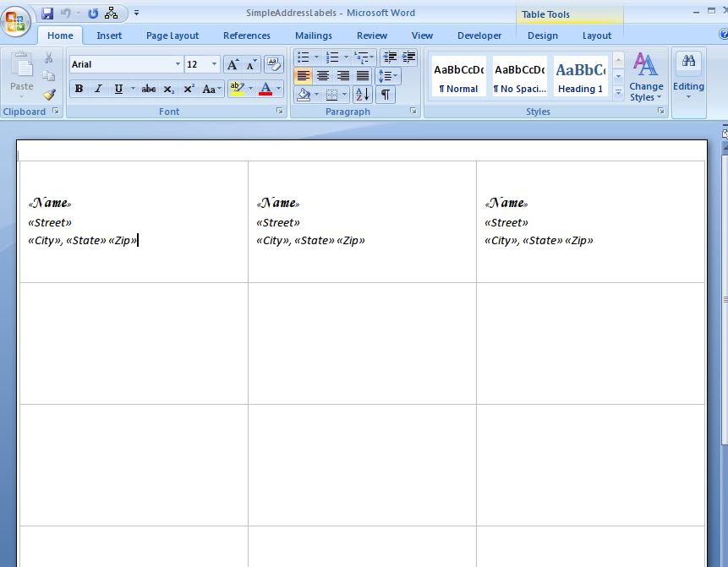
Task: Open Table Tools Design tab
Action: (x=543, y=35)
